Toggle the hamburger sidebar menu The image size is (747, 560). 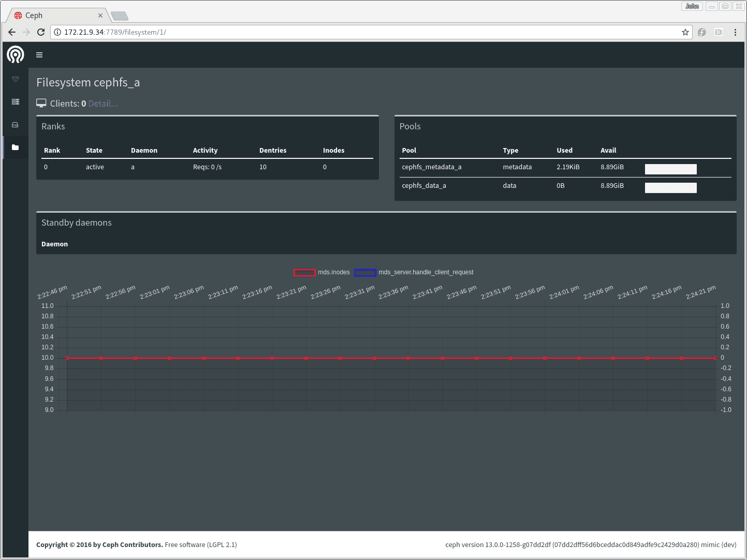[39, 55]
